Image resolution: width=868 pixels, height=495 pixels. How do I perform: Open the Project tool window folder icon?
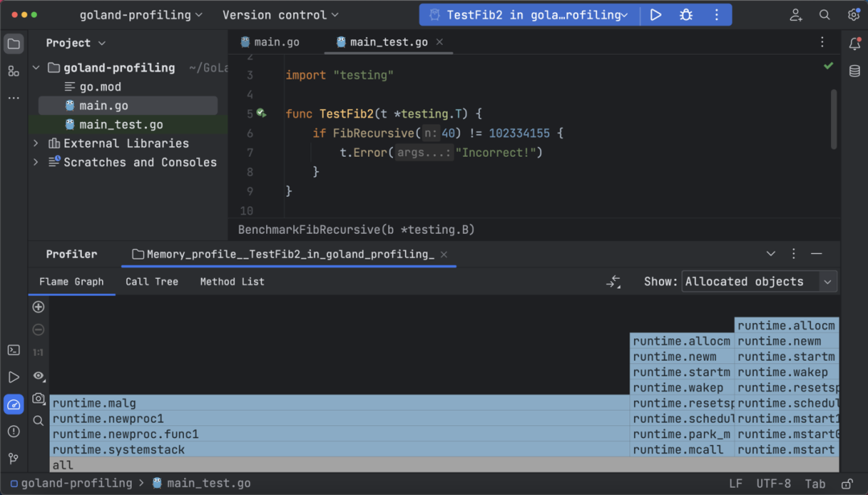14,43
